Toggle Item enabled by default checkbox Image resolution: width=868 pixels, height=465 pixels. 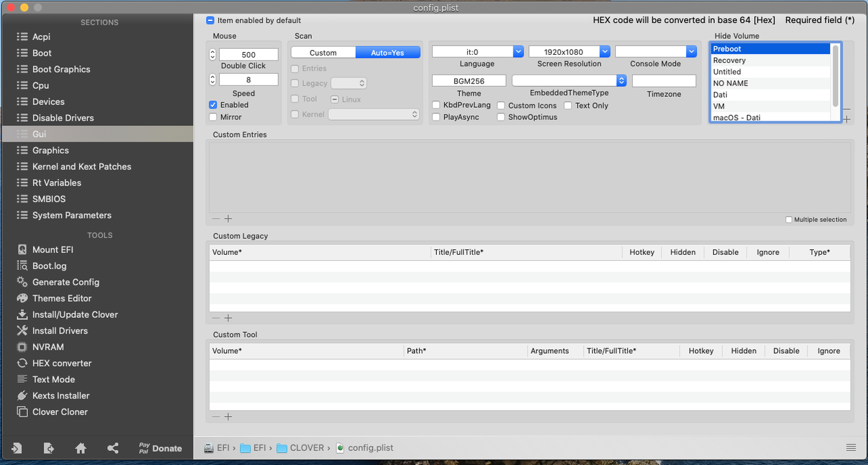[211, 20]
